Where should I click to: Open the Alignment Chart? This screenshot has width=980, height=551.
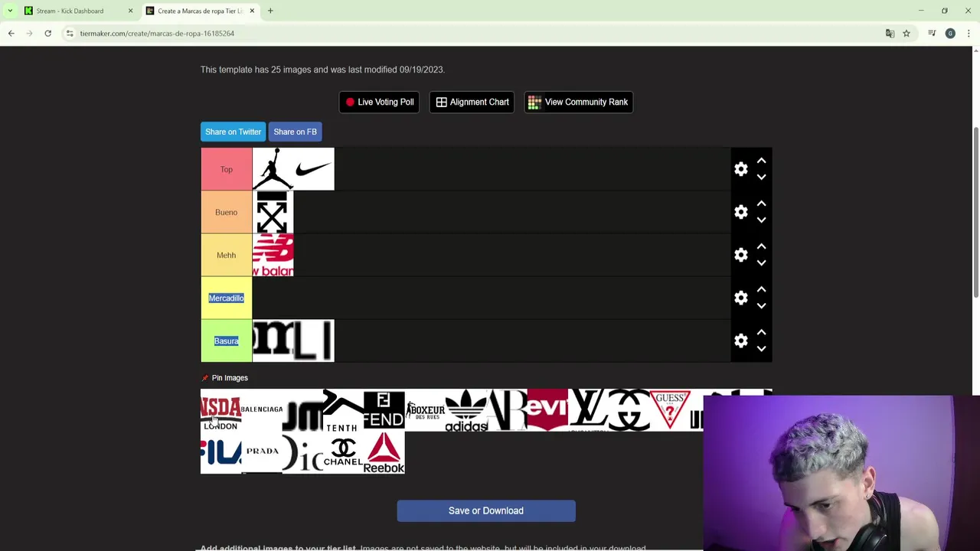(x=472, y=102)
